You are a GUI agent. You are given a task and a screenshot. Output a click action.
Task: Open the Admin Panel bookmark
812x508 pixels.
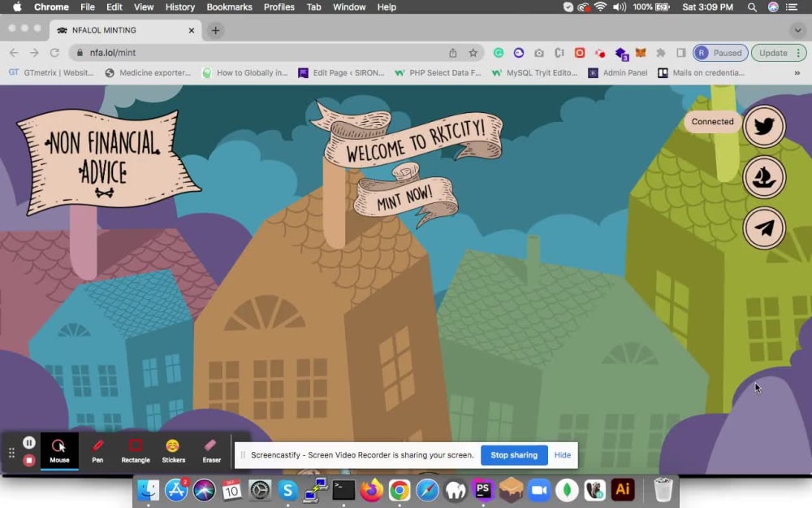(618, 73)
